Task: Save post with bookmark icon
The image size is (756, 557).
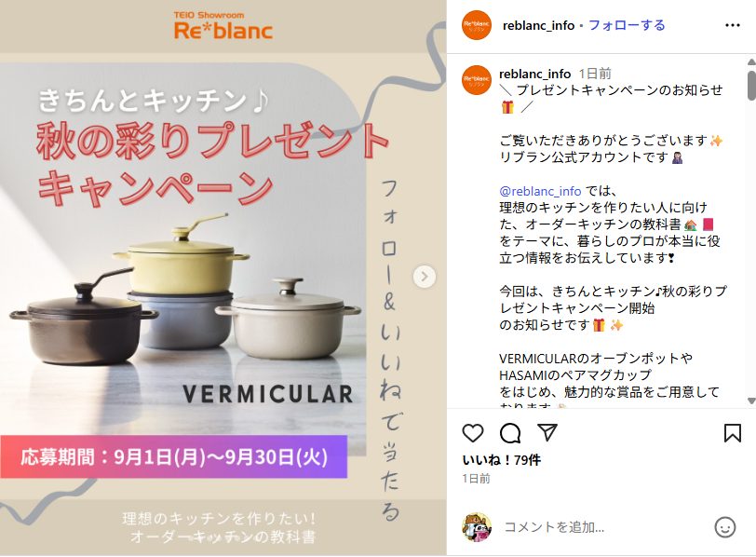Action: (x=733, y=432)
